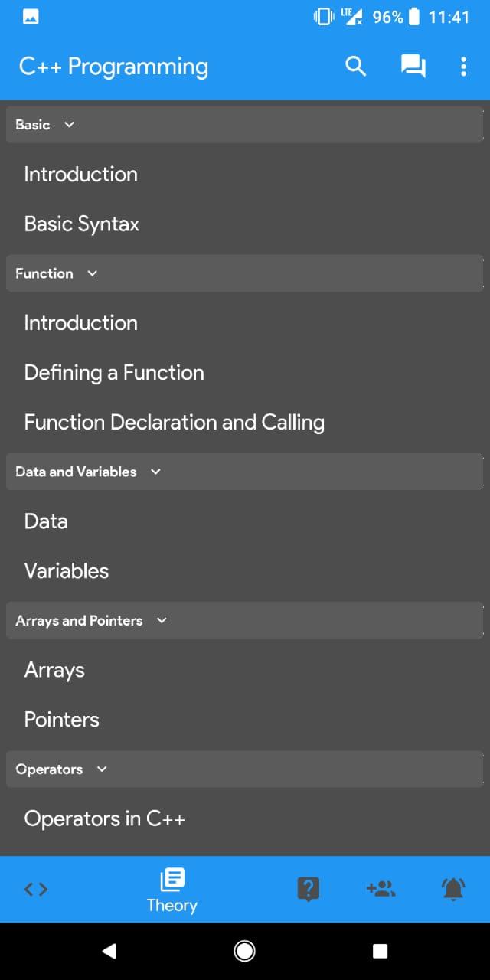Open the quiz question mark tab
Screen dimensions: 490x980
point(308,889)
